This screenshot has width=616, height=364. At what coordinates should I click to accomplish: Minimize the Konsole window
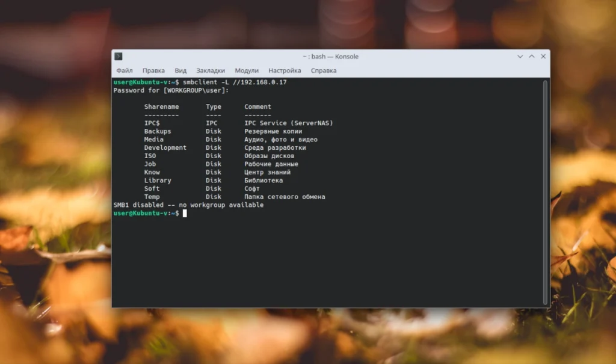[520, 57]
